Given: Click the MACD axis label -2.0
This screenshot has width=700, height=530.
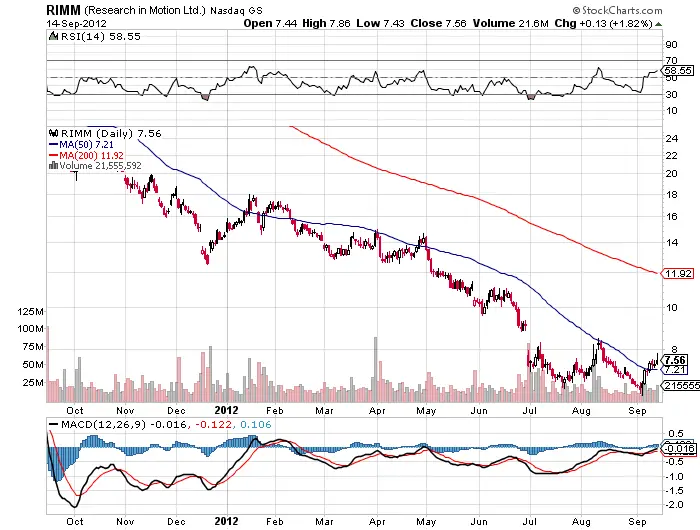Looking at the screenshot, I should tap(674, 505).
